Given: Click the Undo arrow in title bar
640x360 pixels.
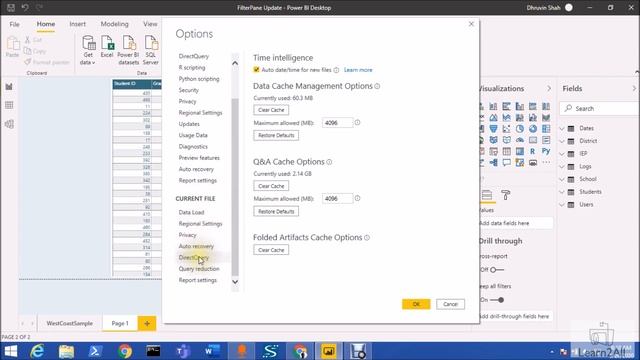Looking at the screenshot, I should (x=24, y=7).
